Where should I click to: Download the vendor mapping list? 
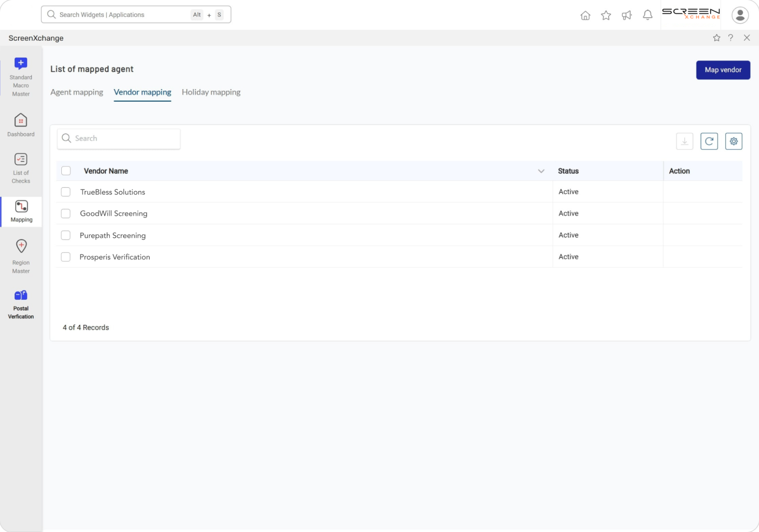click(x=684, y=141)
